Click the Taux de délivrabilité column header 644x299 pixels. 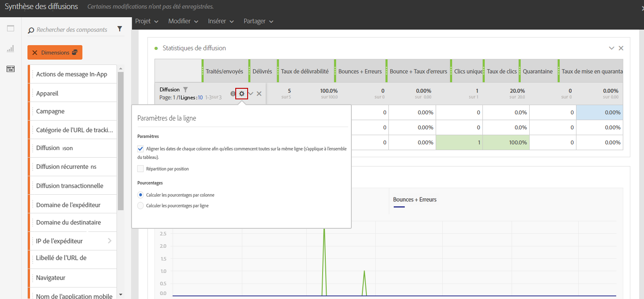coord(305,71)
